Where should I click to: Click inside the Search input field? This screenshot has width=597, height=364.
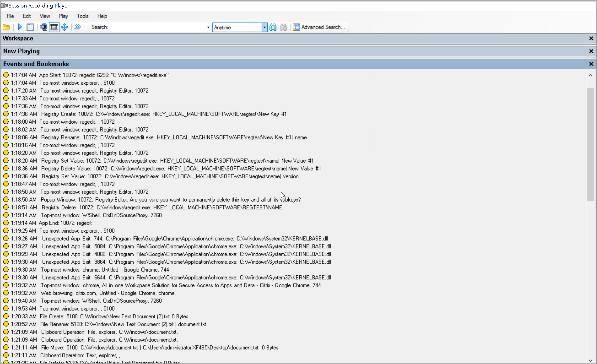(x=158, y=27)
